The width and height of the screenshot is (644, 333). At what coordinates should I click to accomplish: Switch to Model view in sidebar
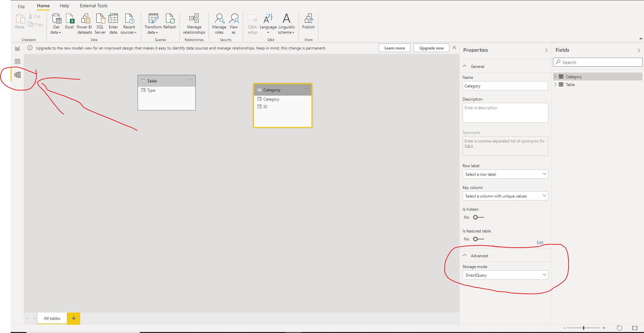click(x=17, y=75)
